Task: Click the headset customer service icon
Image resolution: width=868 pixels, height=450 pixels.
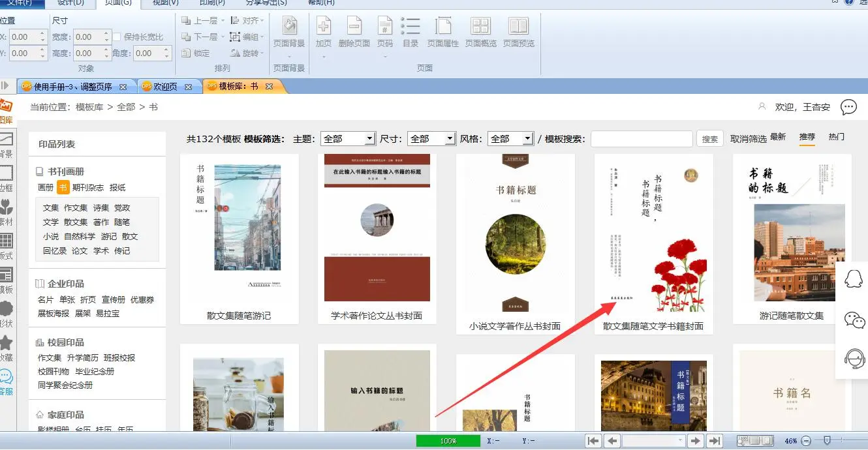Action: (853, 359)
